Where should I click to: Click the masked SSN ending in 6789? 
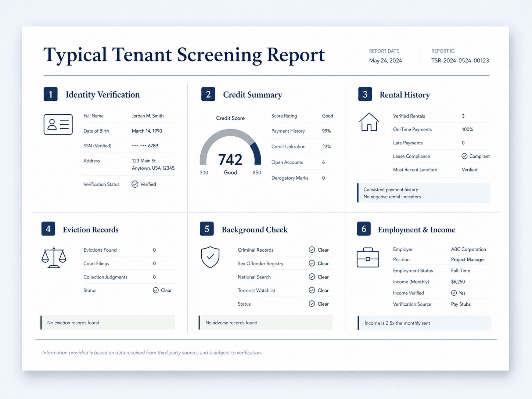[145, 146]
